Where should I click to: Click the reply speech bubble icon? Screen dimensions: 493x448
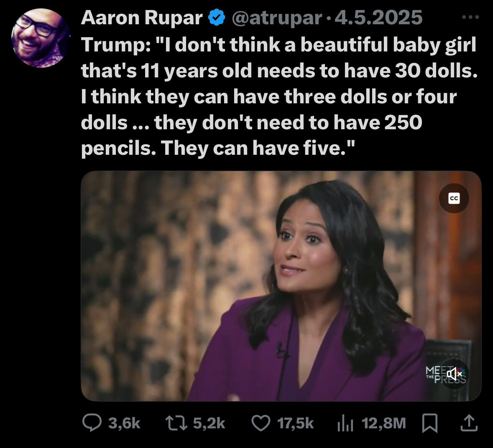click(x=92, y=422)
